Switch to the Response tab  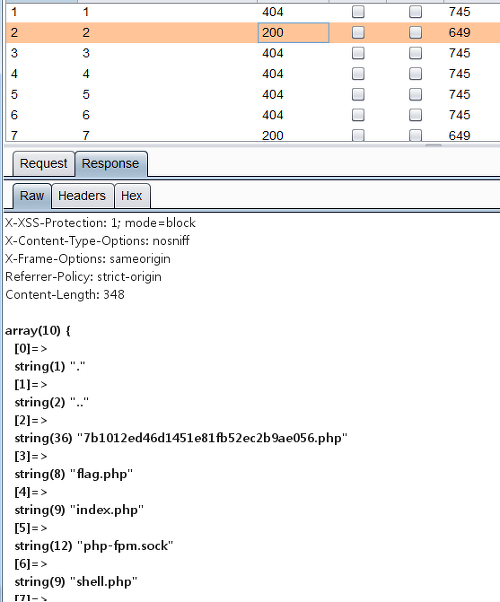[111, 164]
